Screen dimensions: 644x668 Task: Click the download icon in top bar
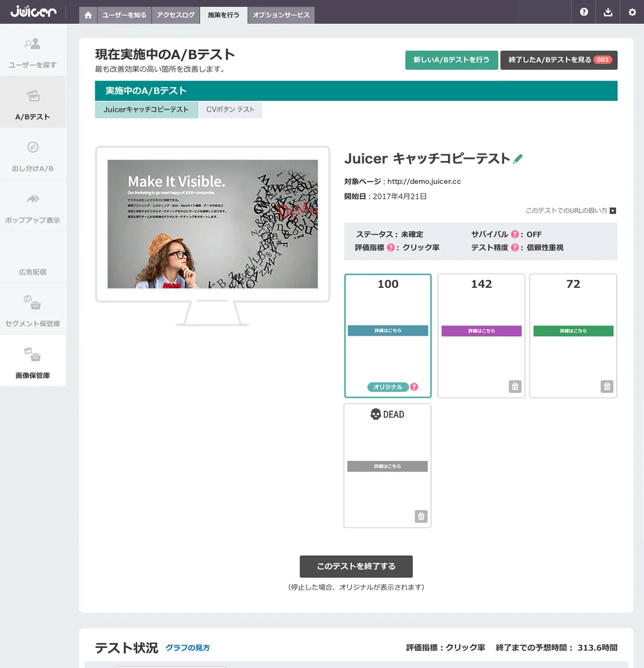pos(608,12)
